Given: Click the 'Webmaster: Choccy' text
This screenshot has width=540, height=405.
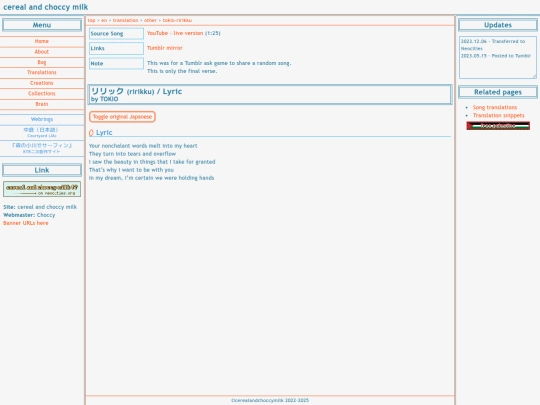Looking at the screenshot, I should pyautogui.click(x=29, y=215).
